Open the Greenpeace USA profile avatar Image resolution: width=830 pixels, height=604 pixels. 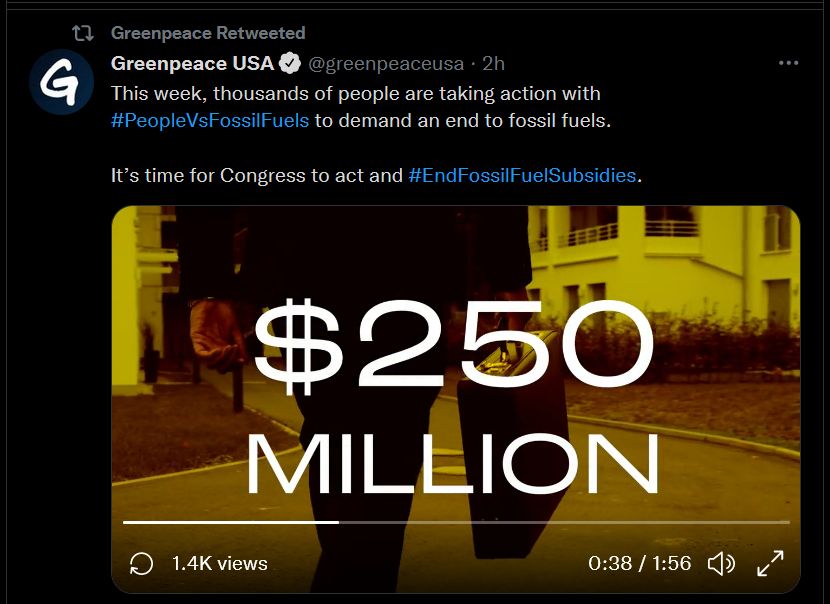62,81
